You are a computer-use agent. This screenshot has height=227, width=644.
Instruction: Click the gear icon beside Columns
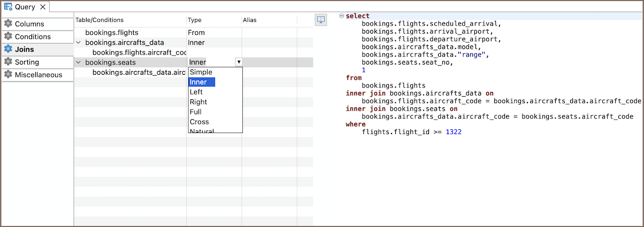tap(8, 24)
